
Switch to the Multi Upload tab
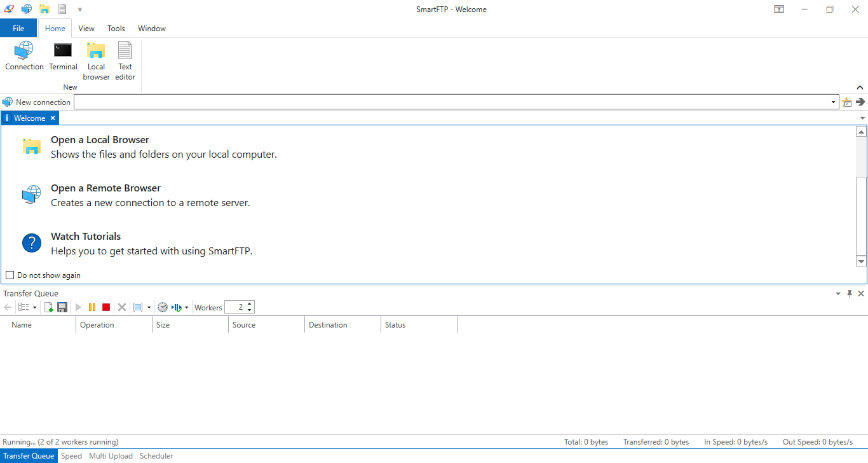pyautogui.click(x=111, y=456)
